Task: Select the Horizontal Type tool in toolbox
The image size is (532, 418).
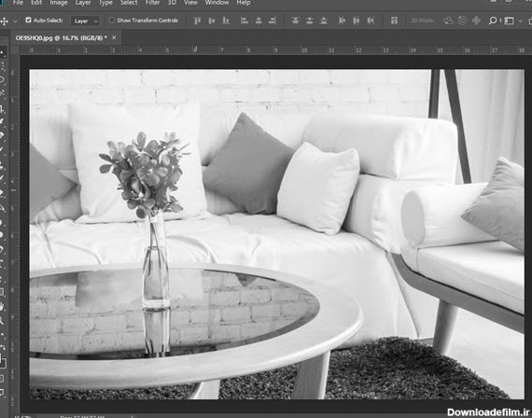Action: coord(2,264)
